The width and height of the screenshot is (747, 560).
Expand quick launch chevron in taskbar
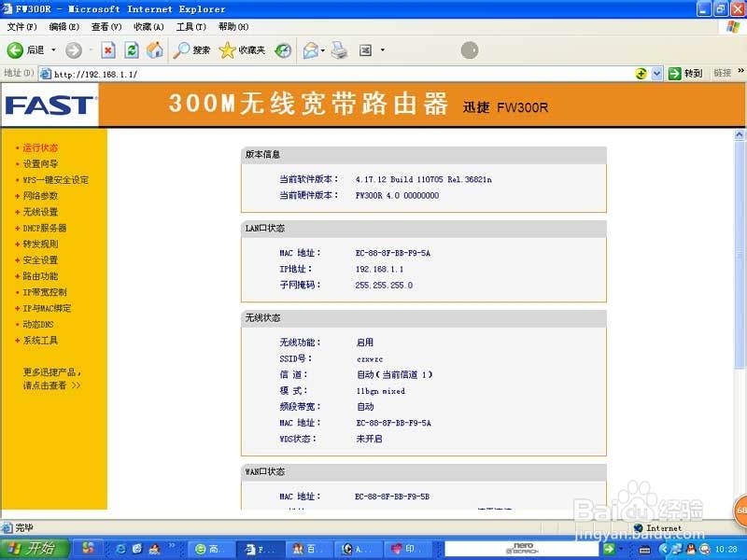point(172,545)
